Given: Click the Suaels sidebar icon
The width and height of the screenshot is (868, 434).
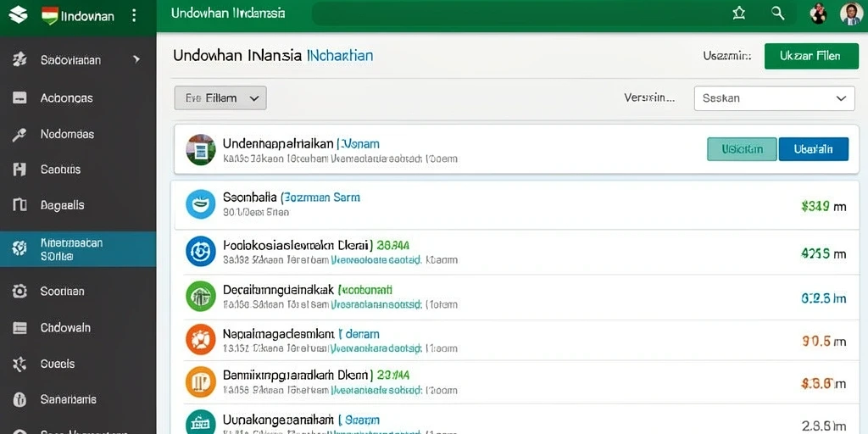Looking at the screenshot, I should pyautogui.click(x=19, y=364).
